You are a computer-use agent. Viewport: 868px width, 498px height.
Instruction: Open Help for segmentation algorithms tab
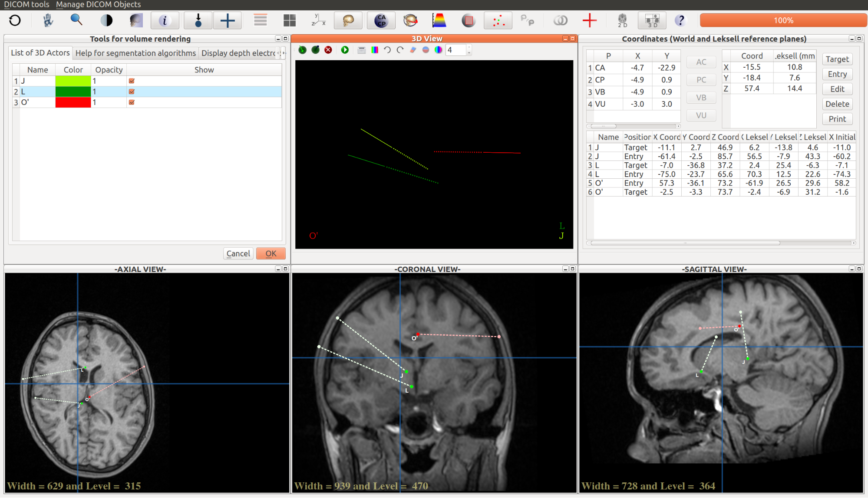(135, 53)
